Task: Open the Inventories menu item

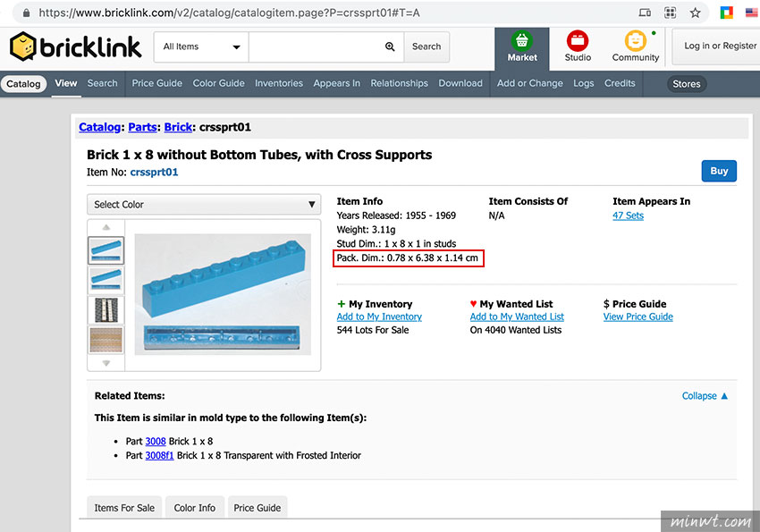Action: 279,83
